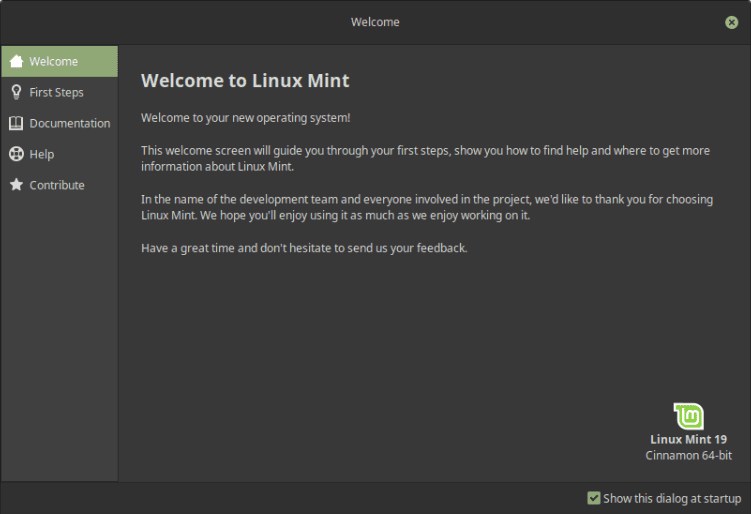
Task: Go to the Help section
Action: click(59, 154)
